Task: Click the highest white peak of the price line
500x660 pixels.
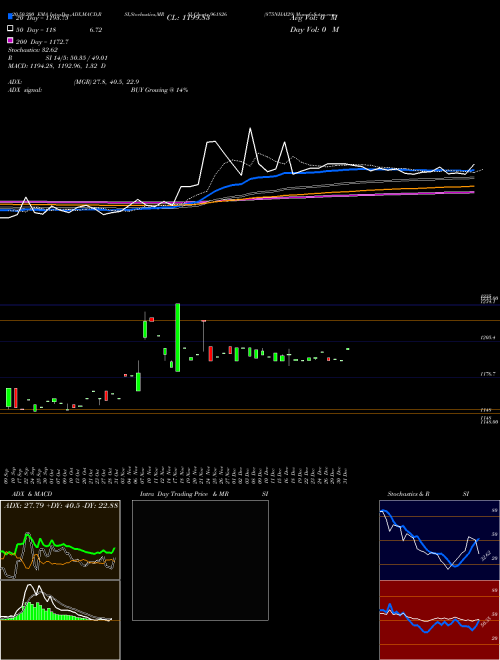Action: click(x=251, y=129)
